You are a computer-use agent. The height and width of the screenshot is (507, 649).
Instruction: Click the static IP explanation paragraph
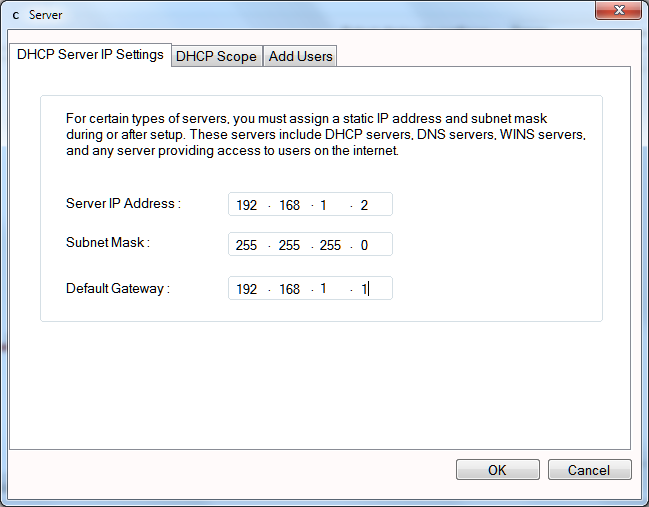coord(326,135)
